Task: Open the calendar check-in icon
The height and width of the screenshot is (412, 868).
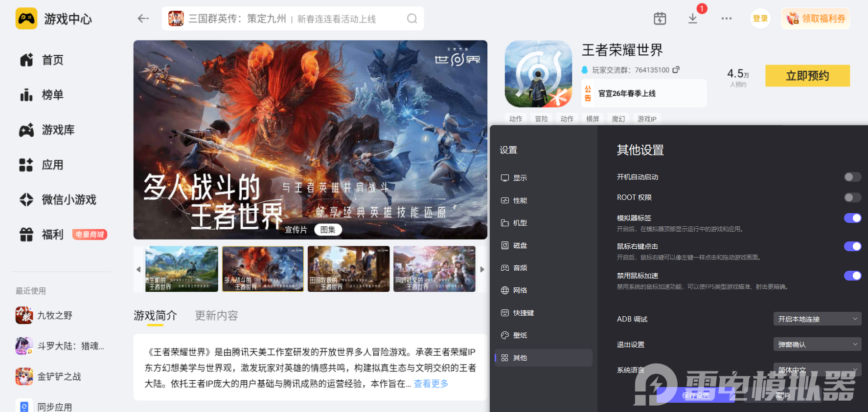Action: pos(660,19)
